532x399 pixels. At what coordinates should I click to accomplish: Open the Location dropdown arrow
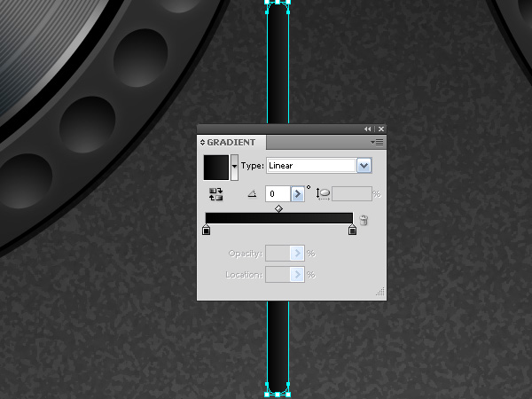click(x=297, y=274)
